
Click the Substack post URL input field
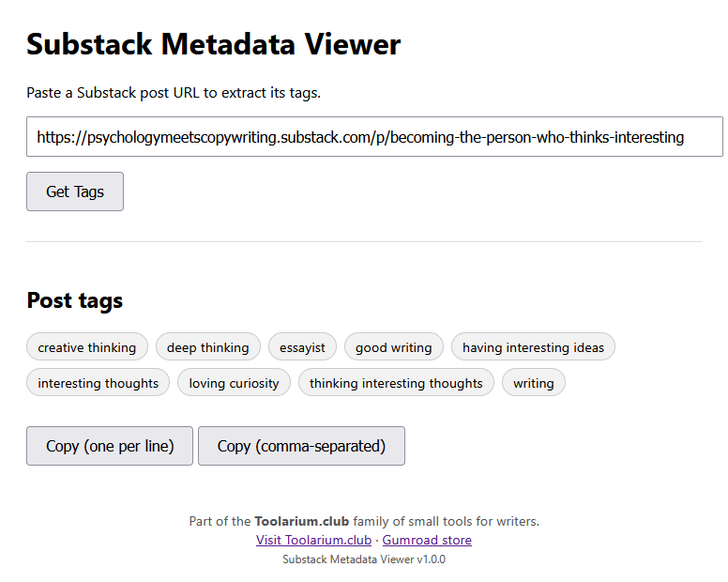374,137
